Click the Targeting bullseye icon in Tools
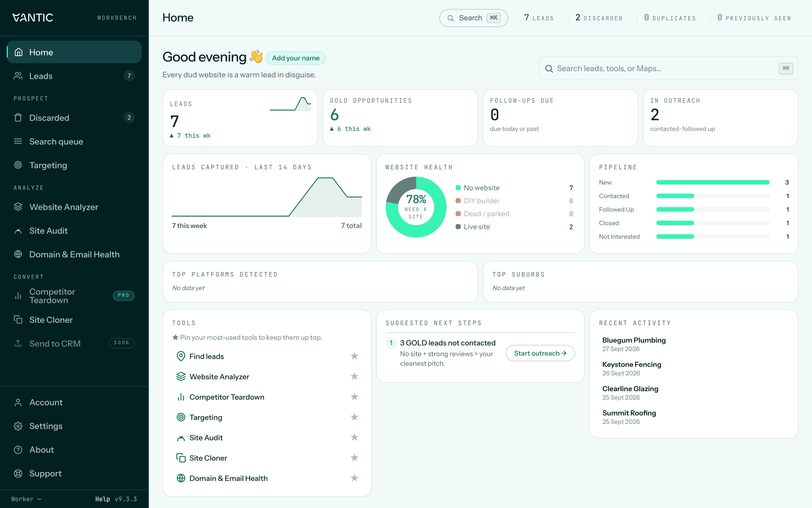Image resolution: width=812 pixels, height=508 pixels. (181, 417)
